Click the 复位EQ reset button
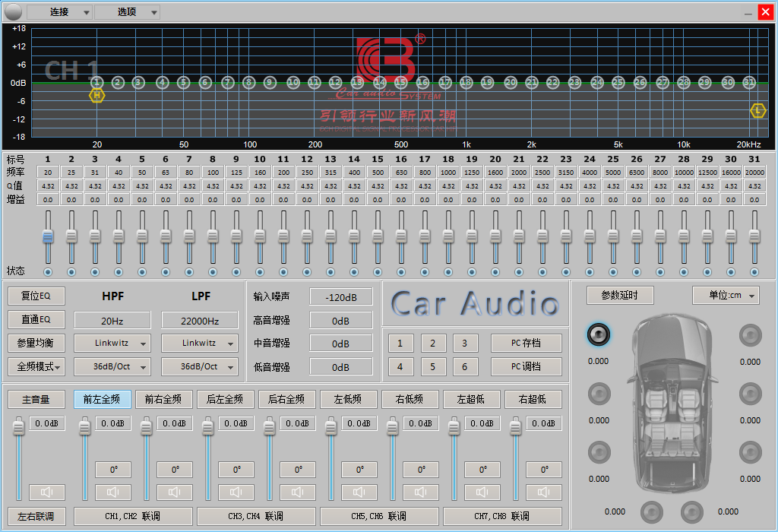This screenshot has height=532, width=778. coord(36,296)
